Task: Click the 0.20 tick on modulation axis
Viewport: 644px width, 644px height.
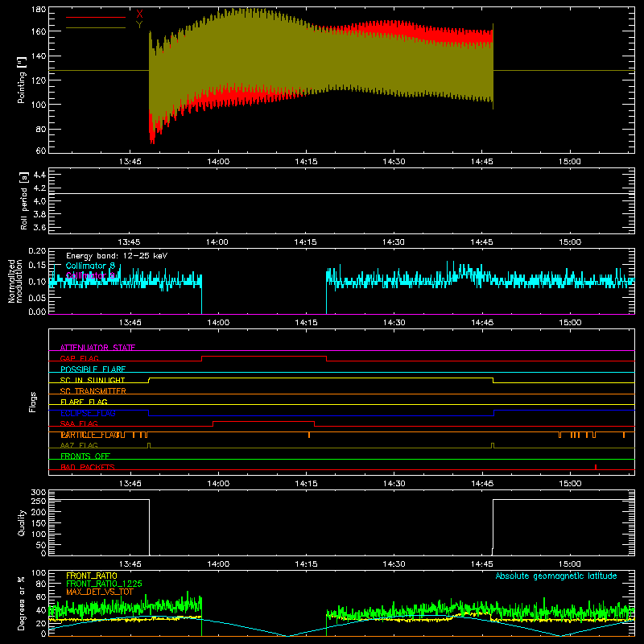Action: 37,250
